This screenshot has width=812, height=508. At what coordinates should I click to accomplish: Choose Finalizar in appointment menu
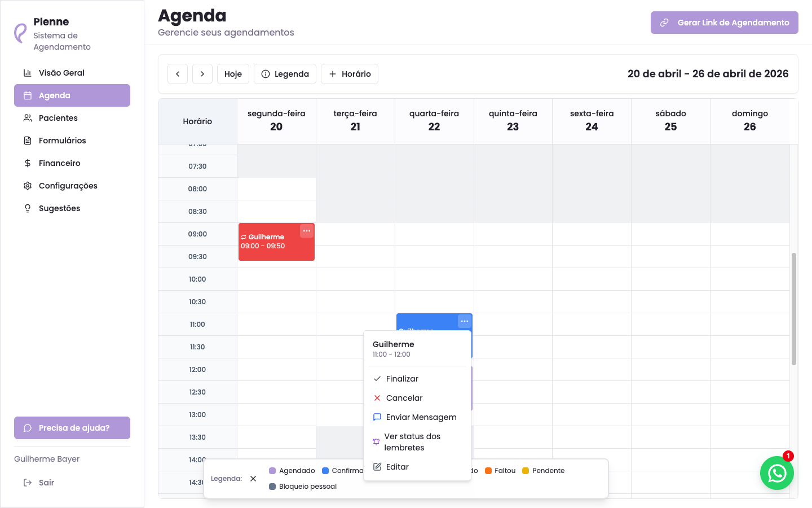402,379
